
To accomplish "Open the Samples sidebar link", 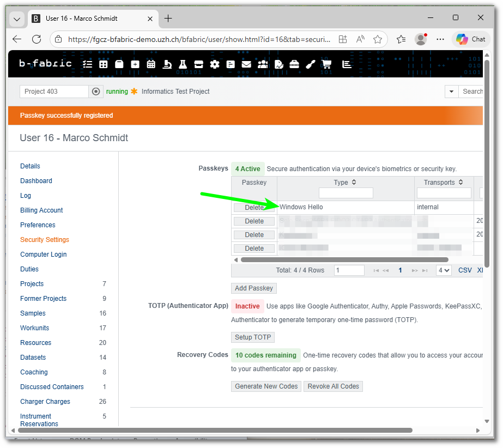I will click(33, 313).
